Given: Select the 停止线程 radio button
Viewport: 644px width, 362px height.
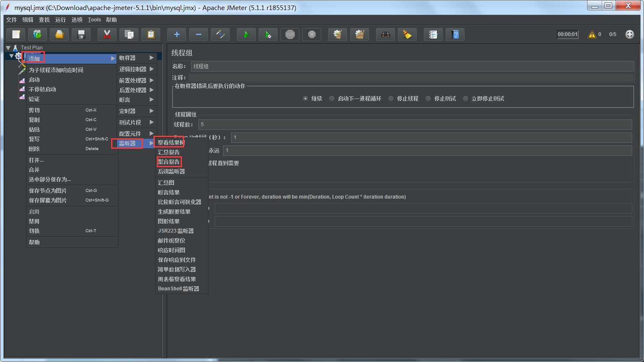Looking at the screenshot, I should coord(391,98).
